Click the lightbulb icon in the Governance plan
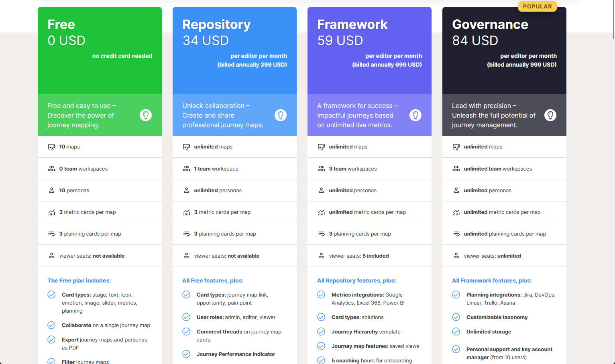615x364 pixels. coord(550,115)
